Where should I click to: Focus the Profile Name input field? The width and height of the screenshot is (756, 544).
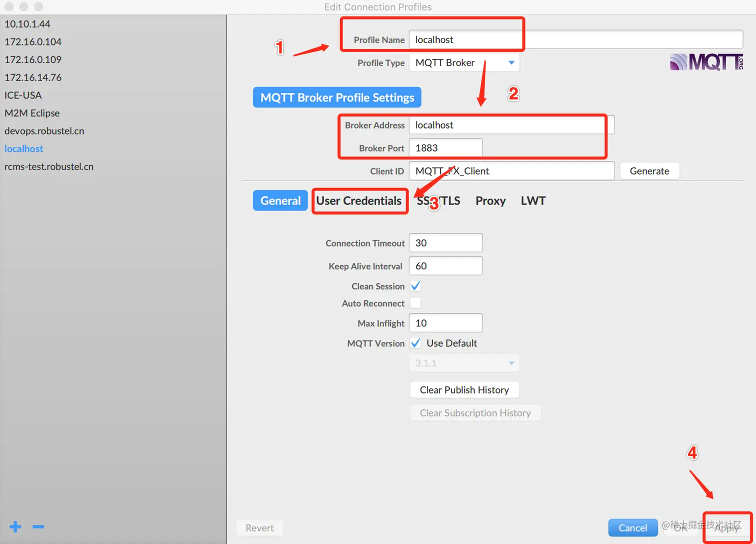coord(576,39)
